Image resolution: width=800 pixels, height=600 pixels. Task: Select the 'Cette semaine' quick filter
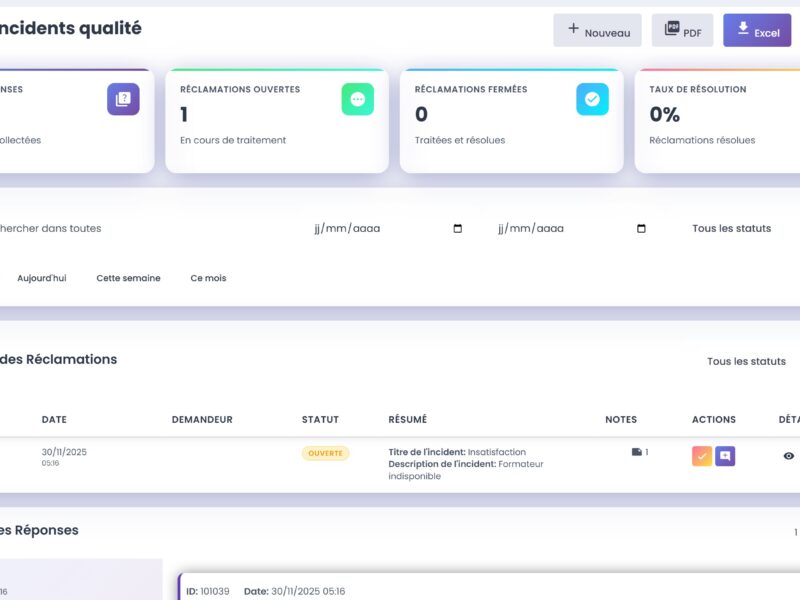128,278
